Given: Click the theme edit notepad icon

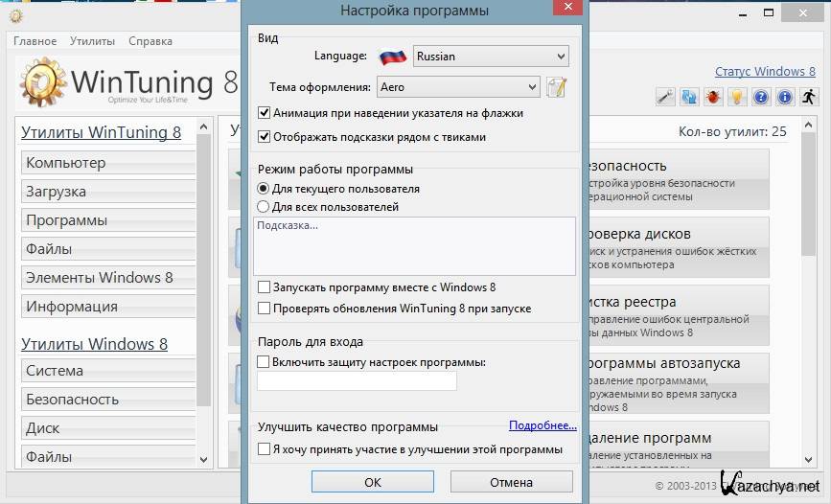Looking at the screenshot, I should coord(557,87).
